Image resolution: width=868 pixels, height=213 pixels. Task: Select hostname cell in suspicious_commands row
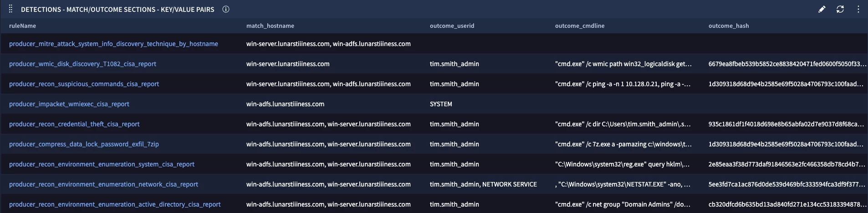(328, 84)
